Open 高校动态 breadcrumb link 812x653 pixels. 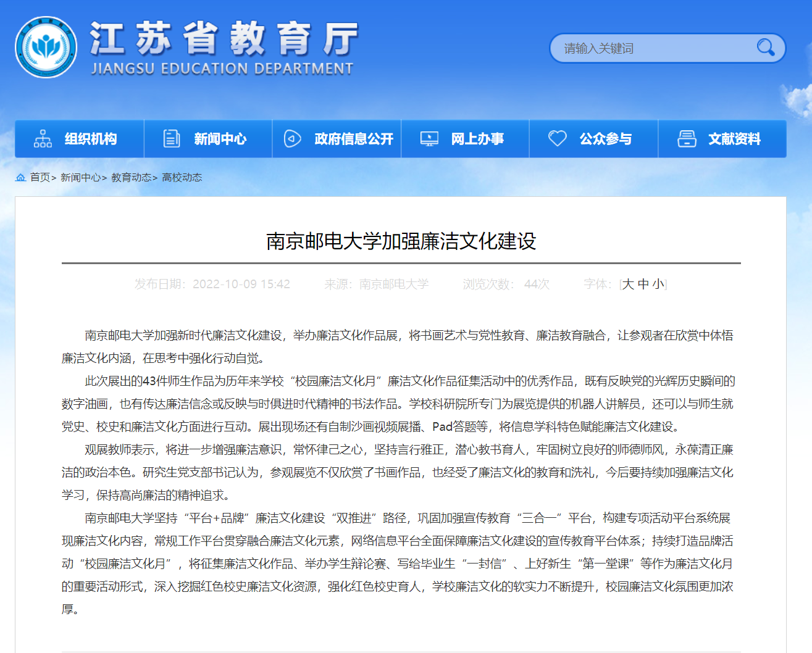click(x=182, y=178)
